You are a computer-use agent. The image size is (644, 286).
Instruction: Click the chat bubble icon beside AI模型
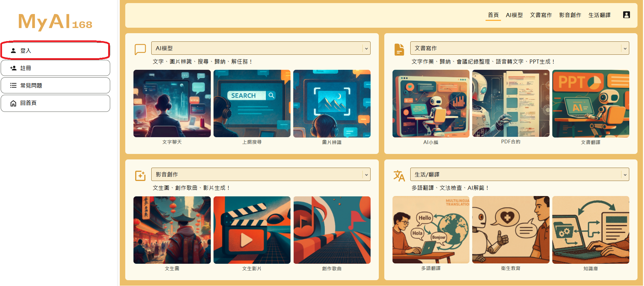tap(140, 49)
